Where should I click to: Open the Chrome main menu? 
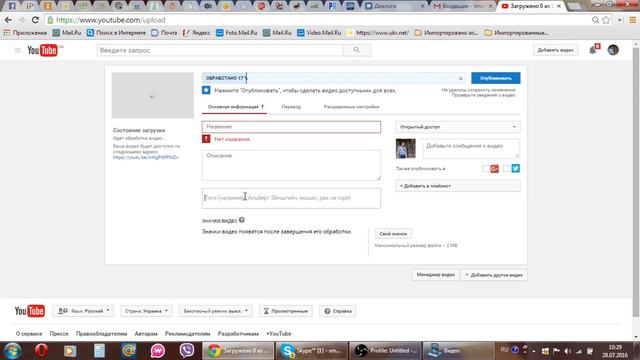[633, 20]
